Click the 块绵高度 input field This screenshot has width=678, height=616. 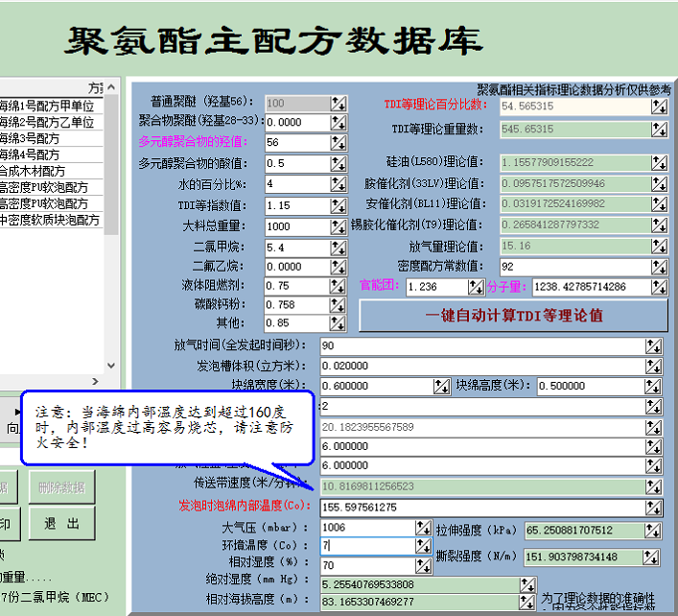tap(591, 387)
